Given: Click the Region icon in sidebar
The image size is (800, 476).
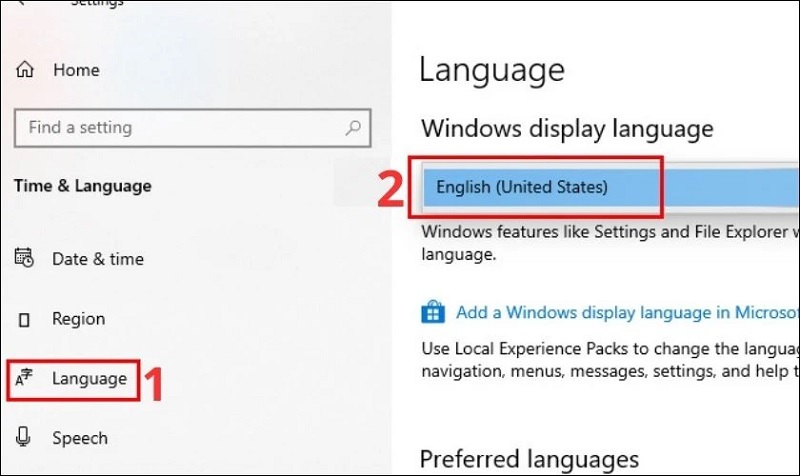Looking at the screenshot, I should point(25,319).
